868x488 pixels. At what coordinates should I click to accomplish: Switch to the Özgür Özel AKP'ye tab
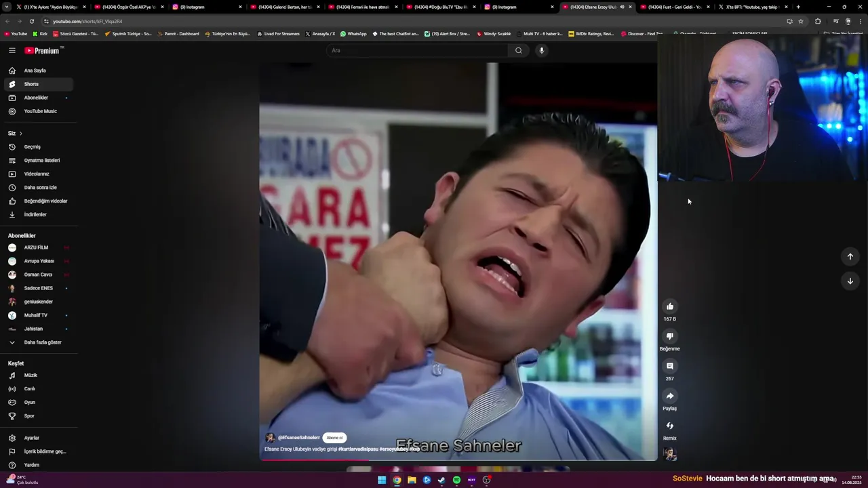point(127,7)
